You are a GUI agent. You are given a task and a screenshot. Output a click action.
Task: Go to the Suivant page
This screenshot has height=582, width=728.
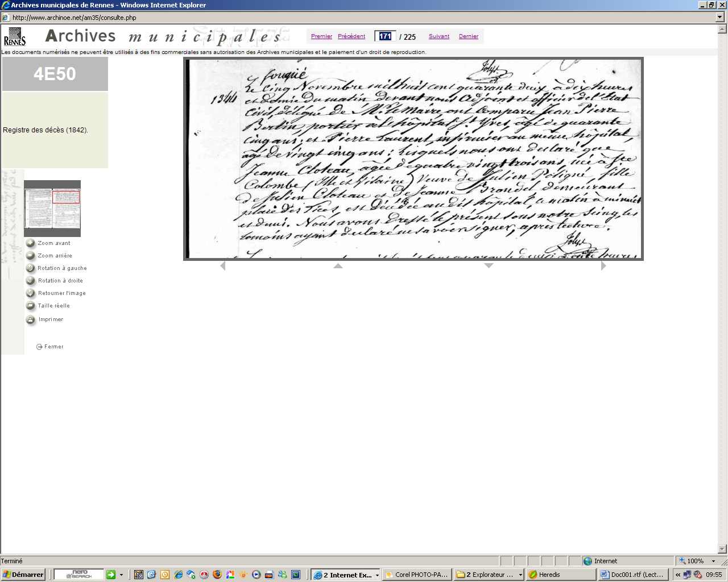point(439,36)
